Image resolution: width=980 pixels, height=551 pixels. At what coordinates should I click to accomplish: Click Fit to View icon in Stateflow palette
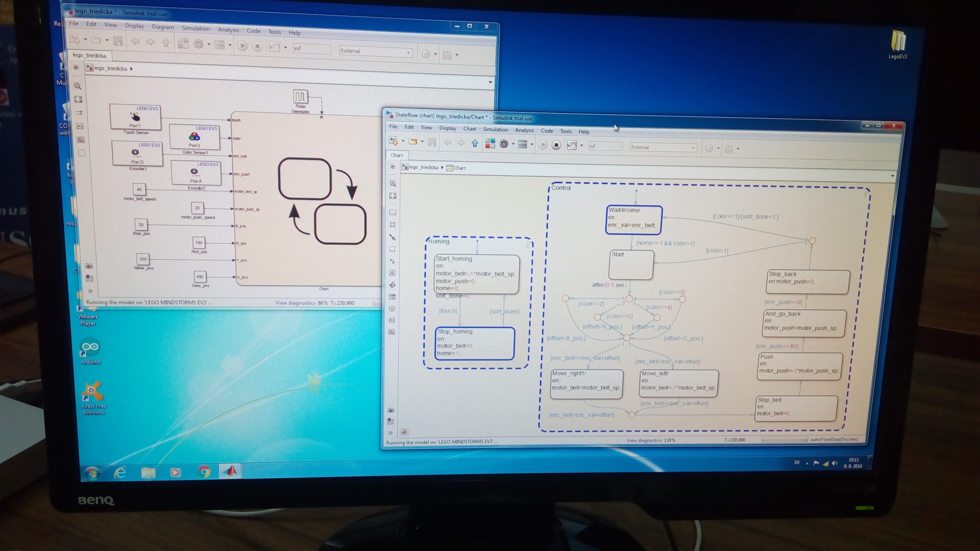393,196
